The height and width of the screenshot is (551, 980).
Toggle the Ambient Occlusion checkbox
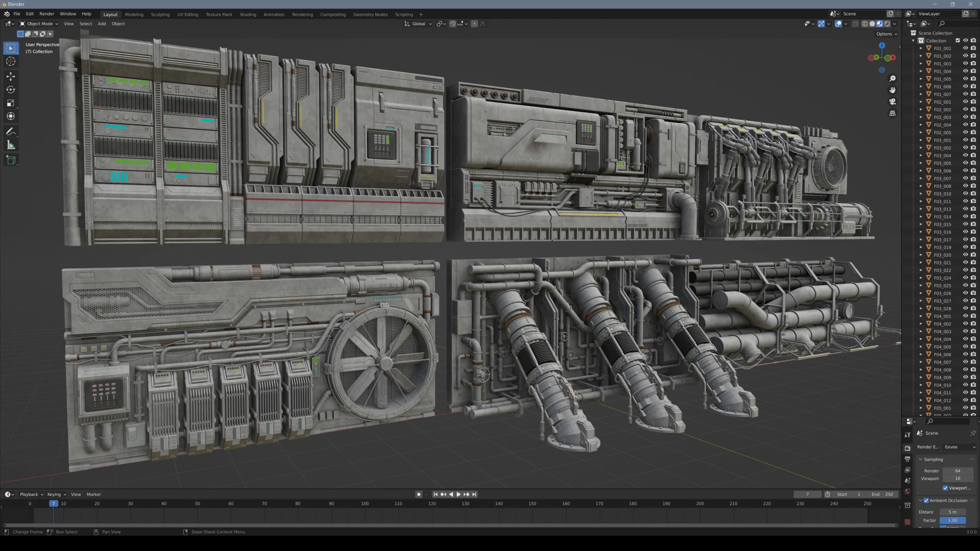(926, 500)
